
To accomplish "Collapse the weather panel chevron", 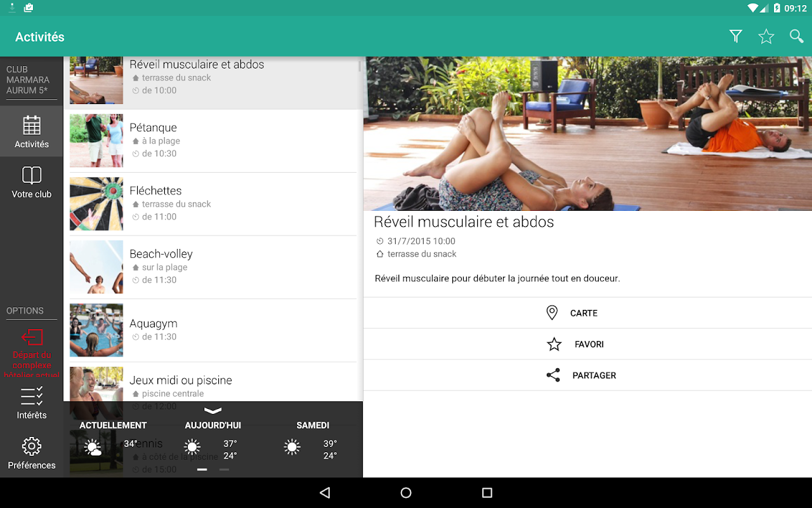I will tap(213, 411).
